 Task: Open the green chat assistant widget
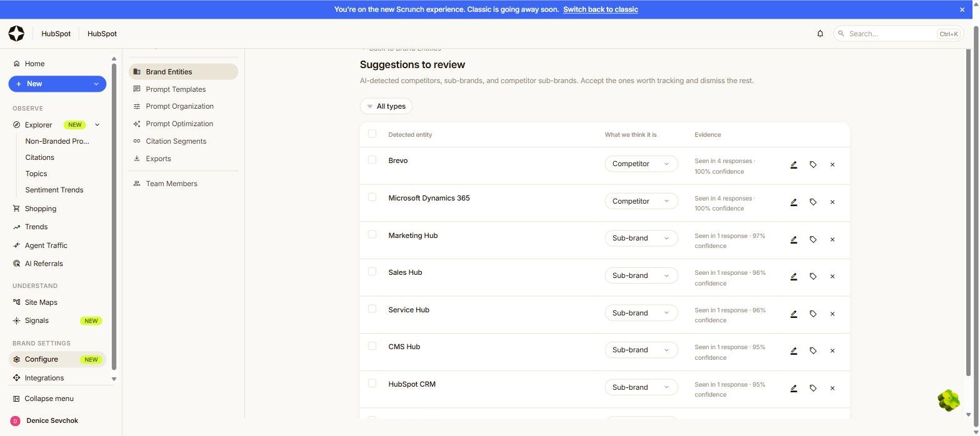949,400
